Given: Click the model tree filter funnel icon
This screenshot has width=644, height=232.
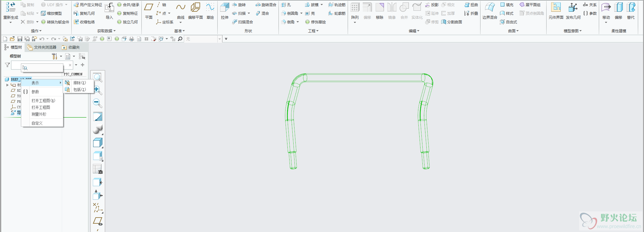Looking at the screenshot, I should click(x=7, y=65).
